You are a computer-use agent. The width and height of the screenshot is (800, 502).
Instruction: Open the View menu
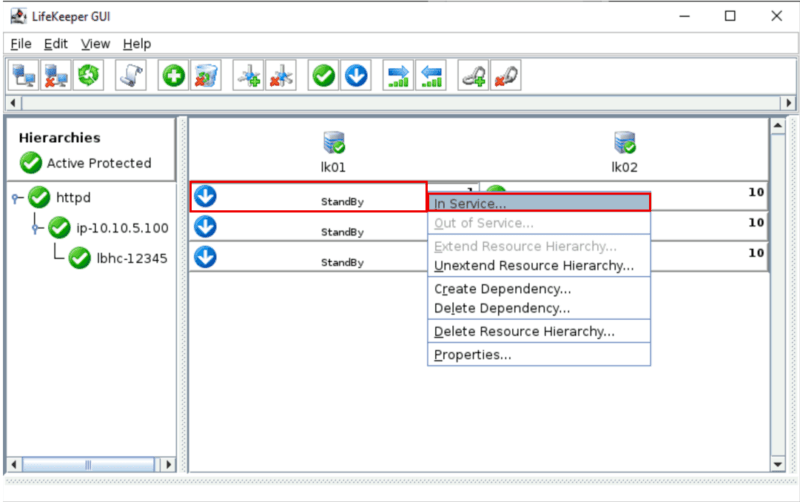point(95,44)
